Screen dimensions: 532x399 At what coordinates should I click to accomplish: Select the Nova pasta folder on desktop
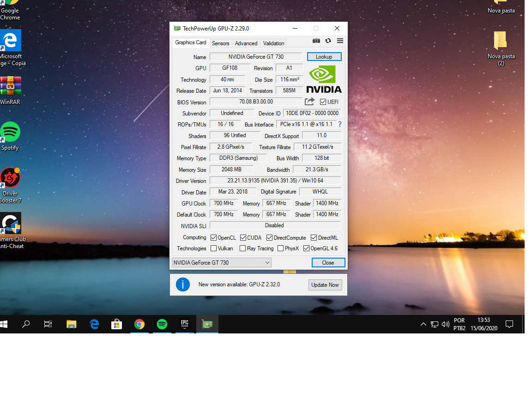point(501,7)
